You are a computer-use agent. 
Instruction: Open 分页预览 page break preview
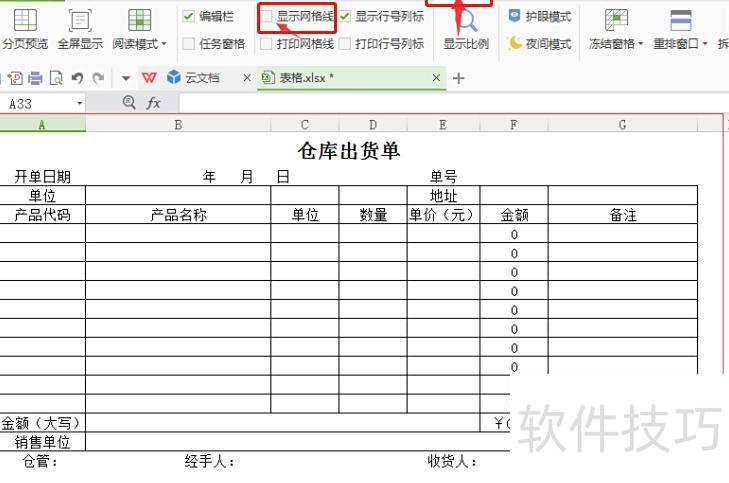(x=25, y=30)
